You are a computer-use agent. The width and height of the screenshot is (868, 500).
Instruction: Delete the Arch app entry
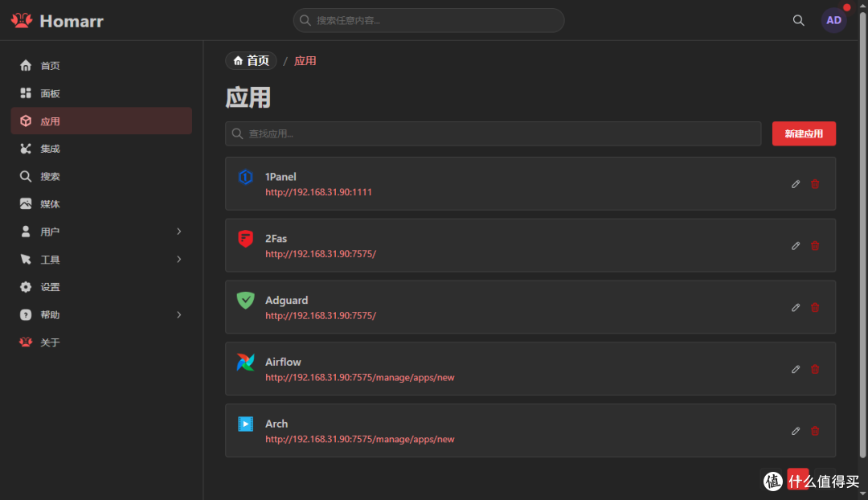point(815,431)
